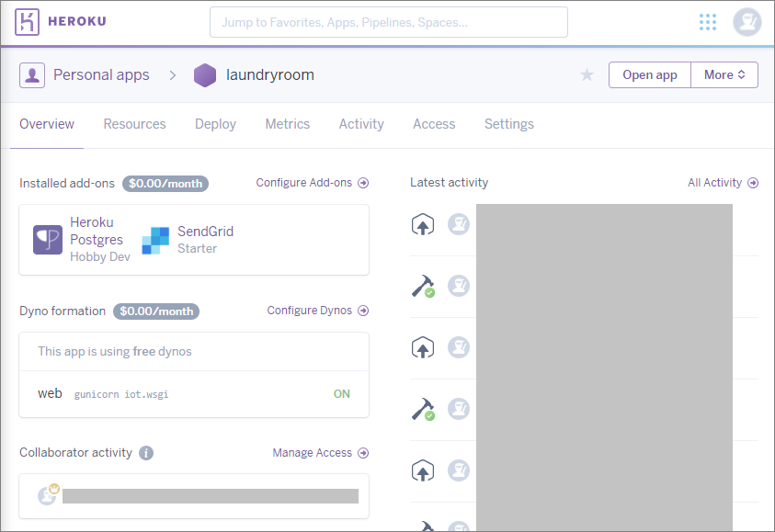Click the user avatar beside the second build entry

point(459,409)
